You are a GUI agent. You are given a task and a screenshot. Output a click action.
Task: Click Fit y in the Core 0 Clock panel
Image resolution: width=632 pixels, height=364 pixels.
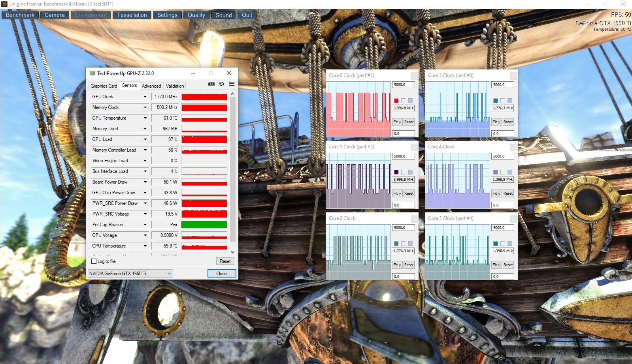[x=397, y=122]
